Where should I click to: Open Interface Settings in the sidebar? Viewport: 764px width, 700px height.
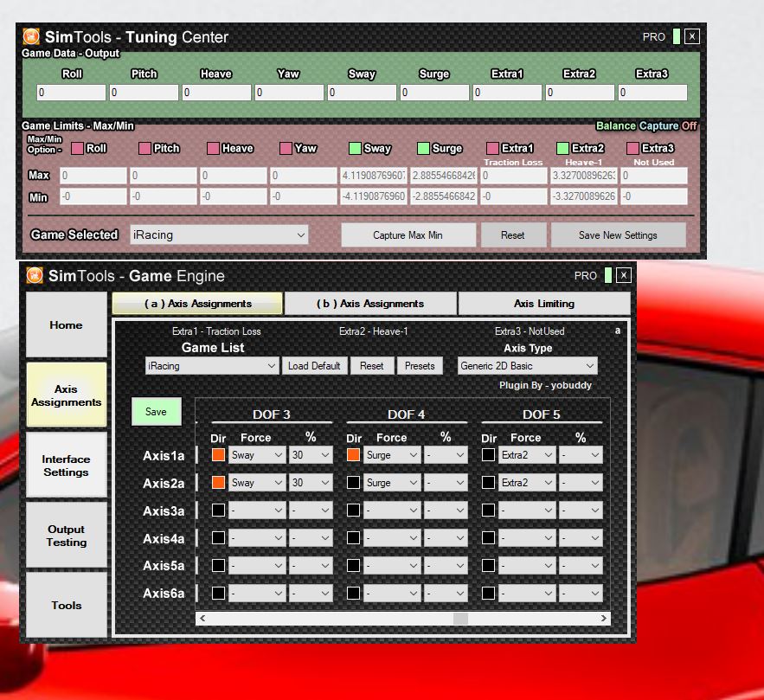pos(67,466)
